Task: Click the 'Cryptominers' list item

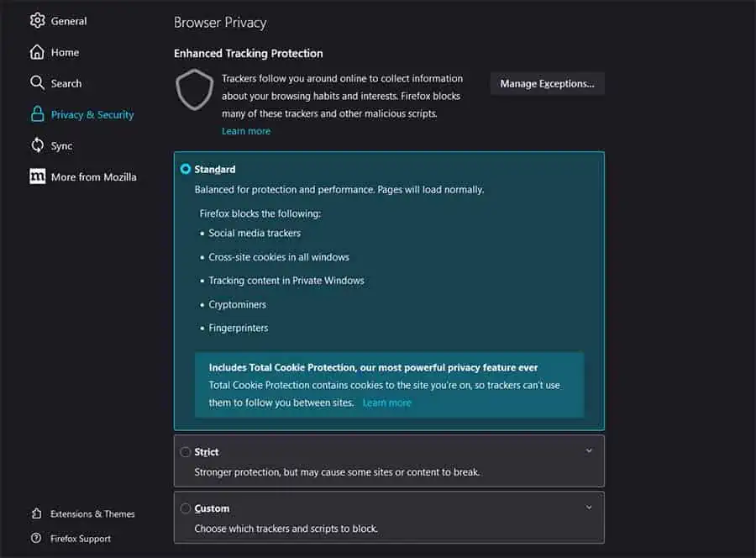Action: tap(237, 304)
